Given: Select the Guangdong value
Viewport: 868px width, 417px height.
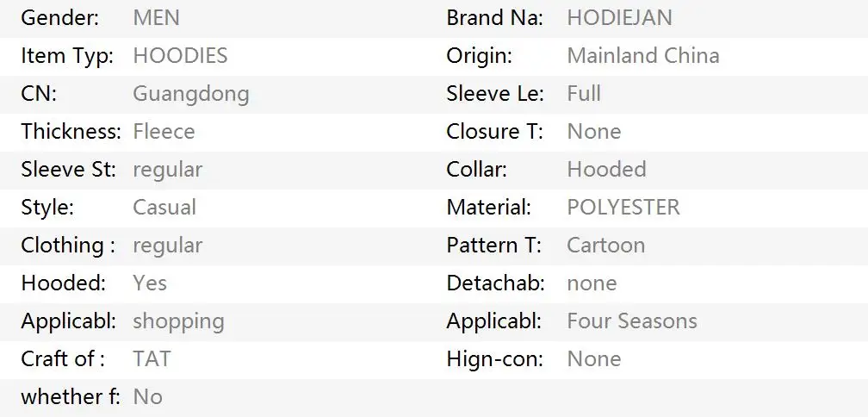Looking at the screenshot, I should coord(190,94).
